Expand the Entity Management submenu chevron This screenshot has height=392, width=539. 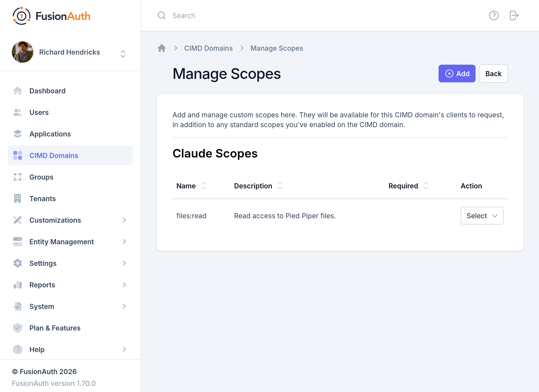coord(124,242)
